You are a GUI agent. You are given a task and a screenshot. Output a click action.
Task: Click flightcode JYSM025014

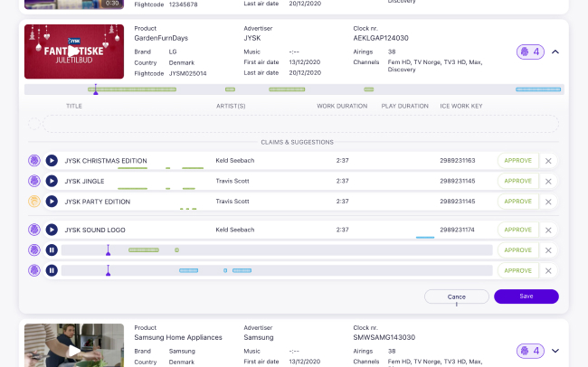tap(187, 73)
